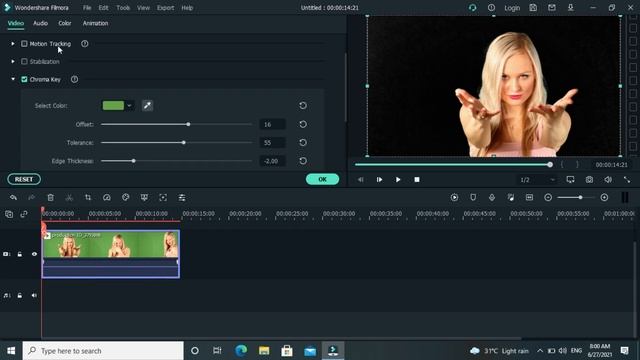Screen dimensions: 640x360
Task: Click the undo arrow in timeline toolbar
Action: pyautogui.click(x=13, y=198)
